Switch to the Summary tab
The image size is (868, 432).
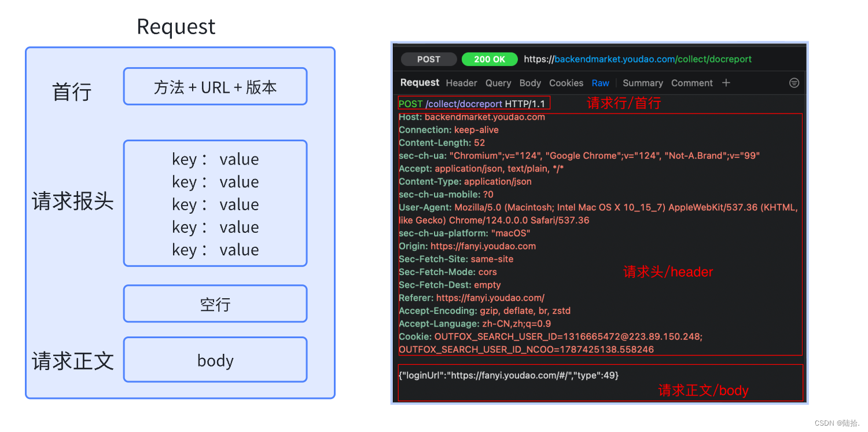(x=642, y=83)
